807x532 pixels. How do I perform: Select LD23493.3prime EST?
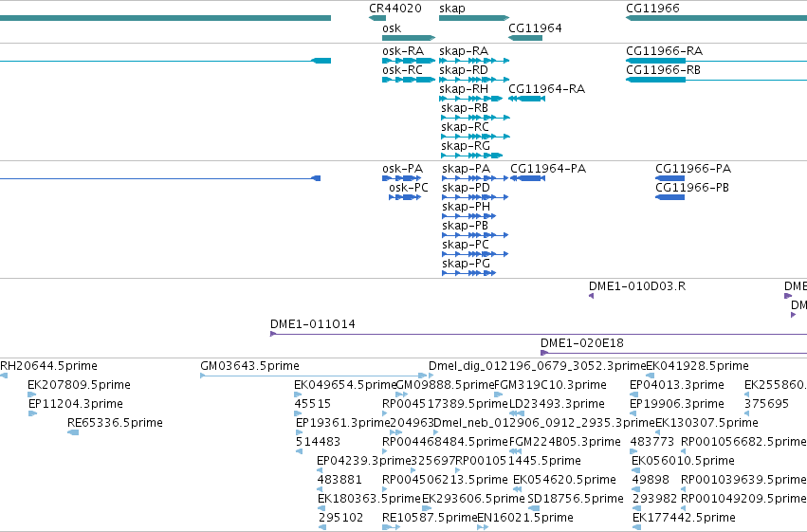click(517, 413)
